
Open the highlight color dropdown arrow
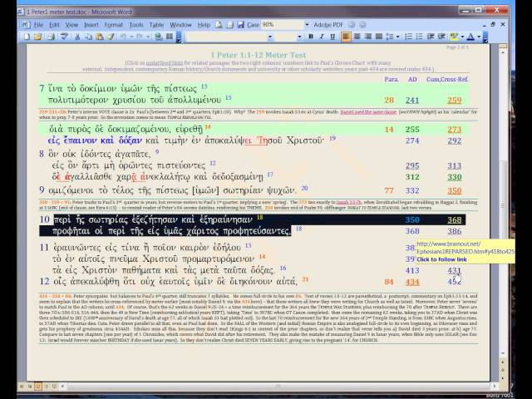(462, 37)
